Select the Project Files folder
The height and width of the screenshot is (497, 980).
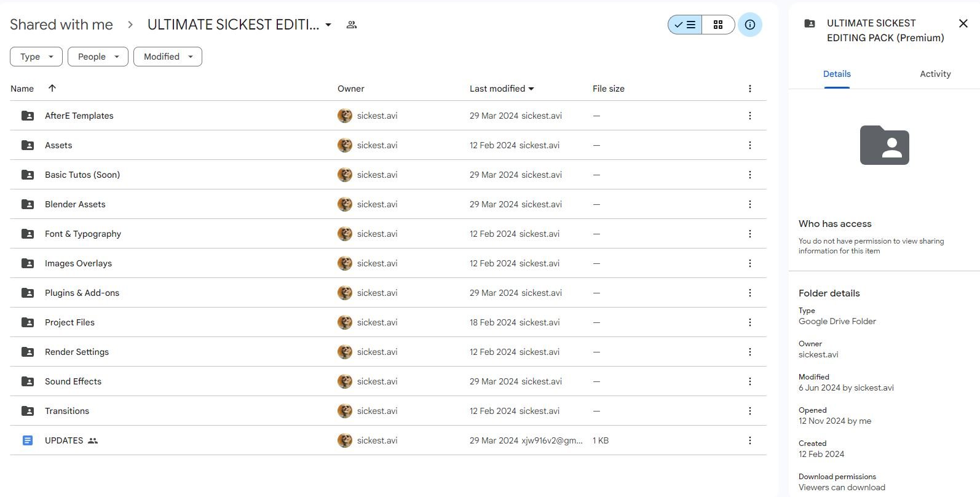[69, 322]
